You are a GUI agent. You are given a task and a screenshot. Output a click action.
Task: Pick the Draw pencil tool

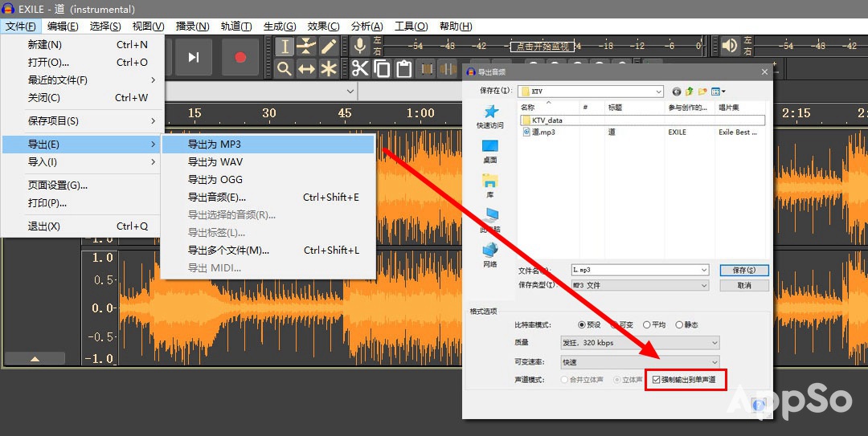(x=329, y=47)
